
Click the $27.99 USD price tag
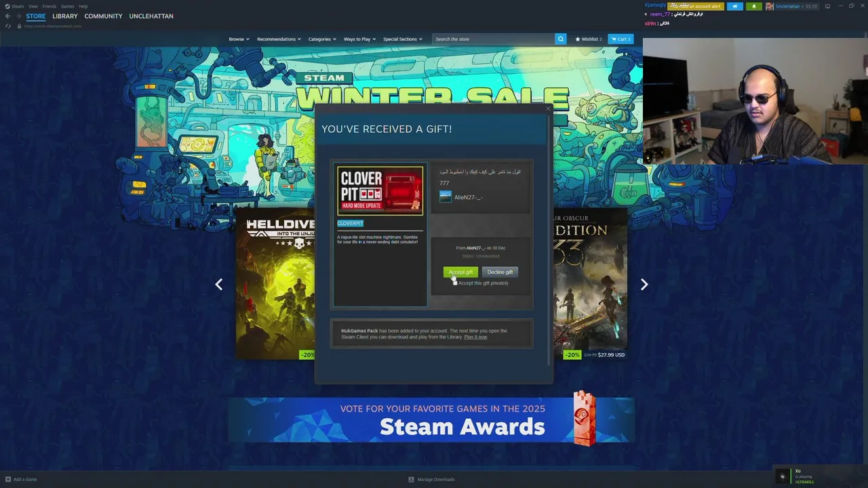coord(611,354)
